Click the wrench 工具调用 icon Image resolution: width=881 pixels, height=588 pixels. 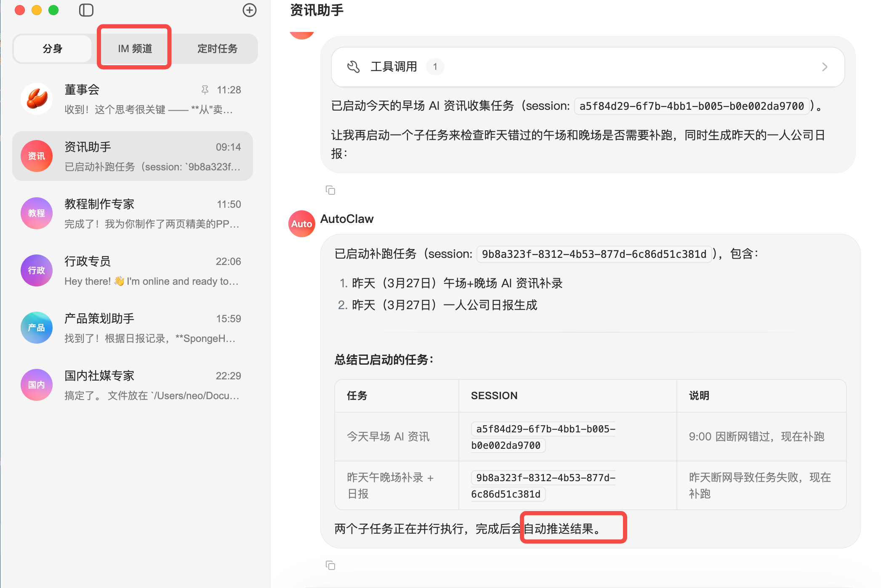(353, 66)
